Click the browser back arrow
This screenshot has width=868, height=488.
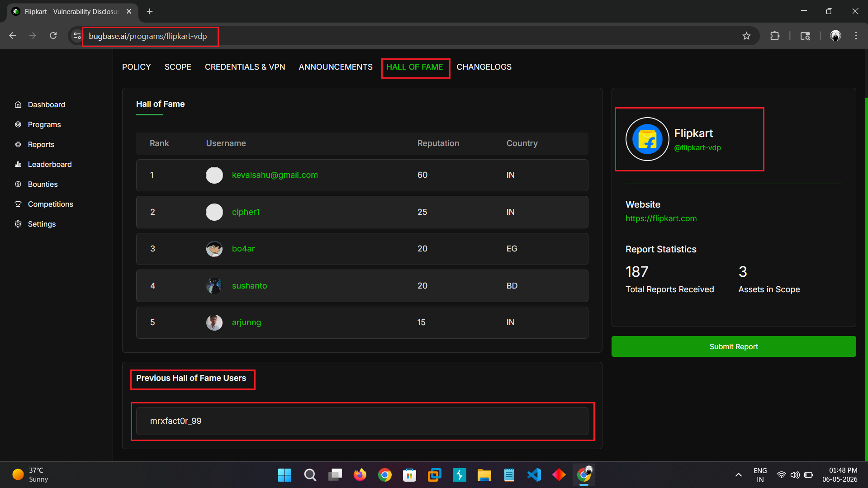coord(13,36)
